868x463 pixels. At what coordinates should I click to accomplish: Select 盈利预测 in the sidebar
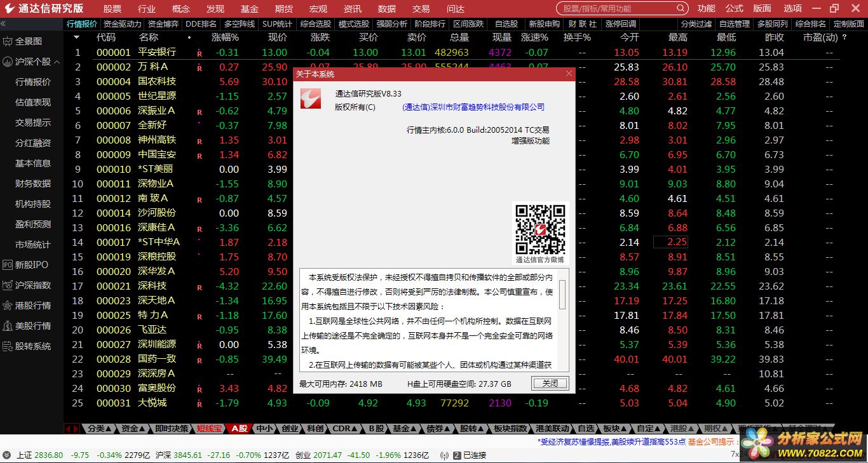pos(33,224)
